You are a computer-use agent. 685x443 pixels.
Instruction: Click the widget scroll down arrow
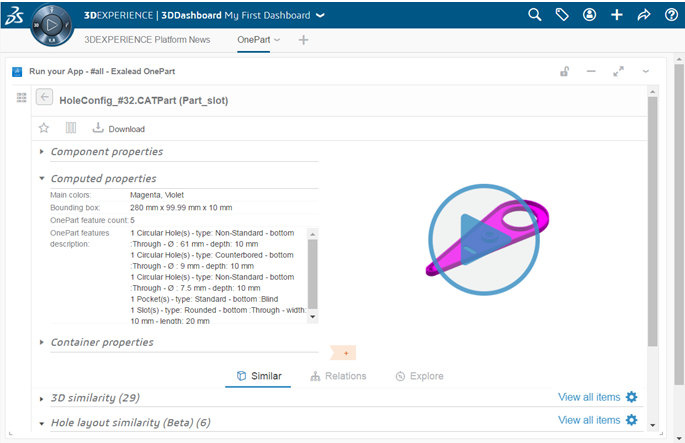653,425
